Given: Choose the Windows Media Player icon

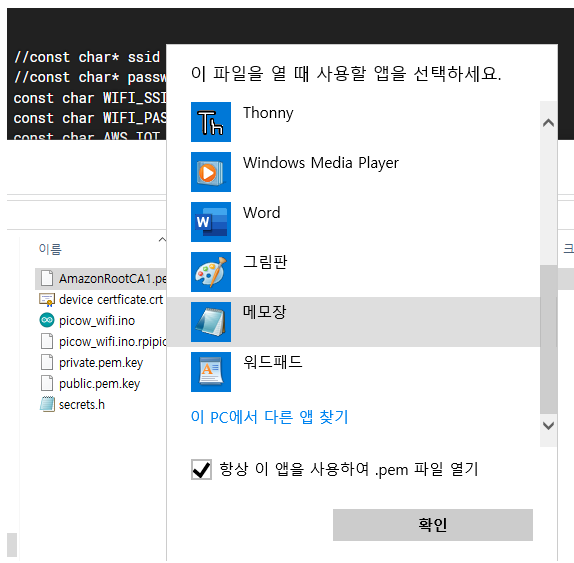Looking at the screenshot, I should point(211,172).
